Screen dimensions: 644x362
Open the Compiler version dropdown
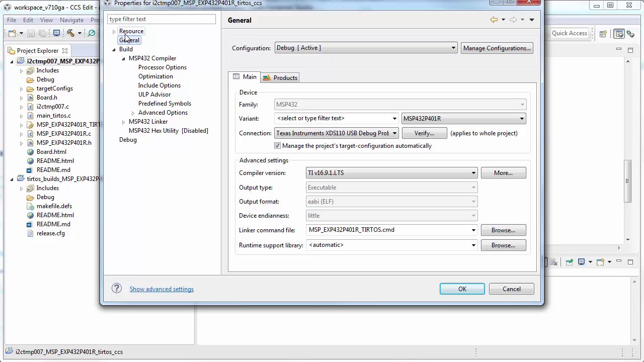click(x=391, y=173)
